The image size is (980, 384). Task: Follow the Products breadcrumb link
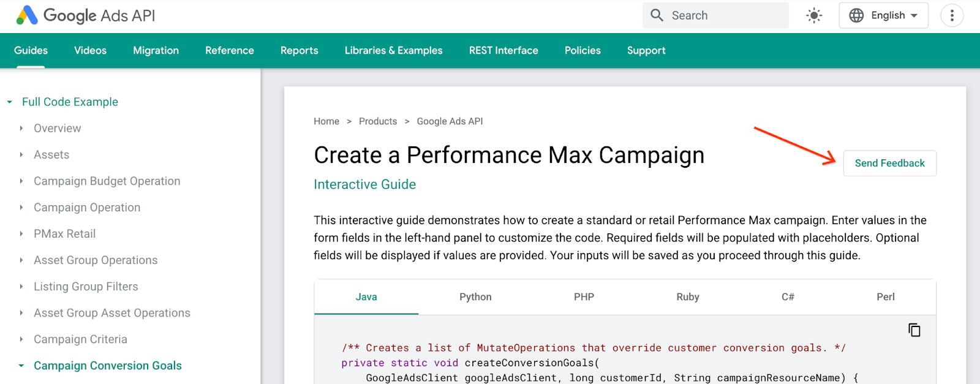[x=378, y=121]
